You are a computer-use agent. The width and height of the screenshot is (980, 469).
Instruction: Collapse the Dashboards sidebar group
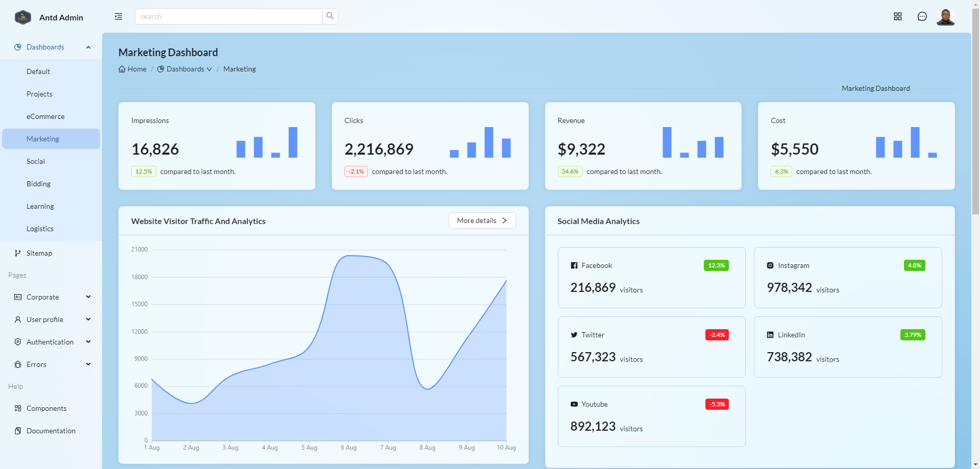click(x=88, y=47)
